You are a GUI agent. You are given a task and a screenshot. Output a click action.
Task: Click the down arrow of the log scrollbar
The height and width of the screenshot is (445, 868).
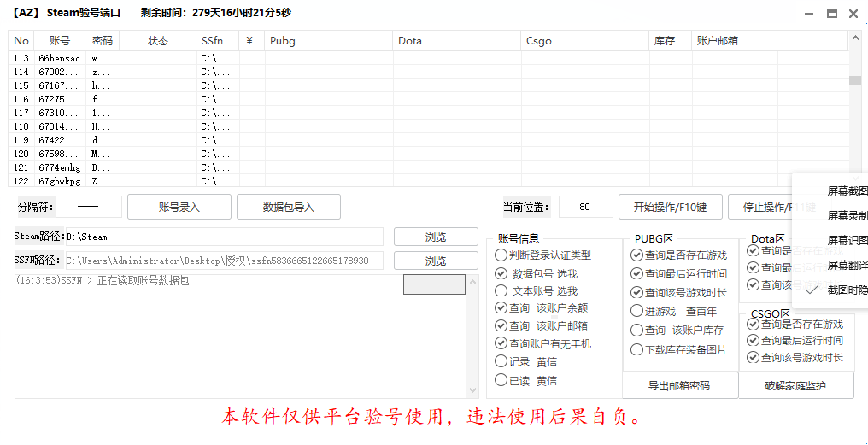pyautogui.click(x=473, y=390)
